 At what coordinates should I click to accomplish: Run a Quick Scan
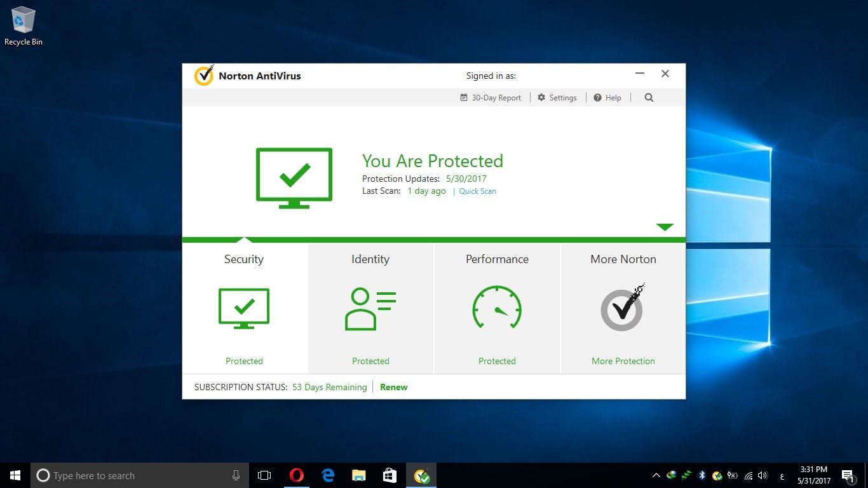(x=477, y=191)
